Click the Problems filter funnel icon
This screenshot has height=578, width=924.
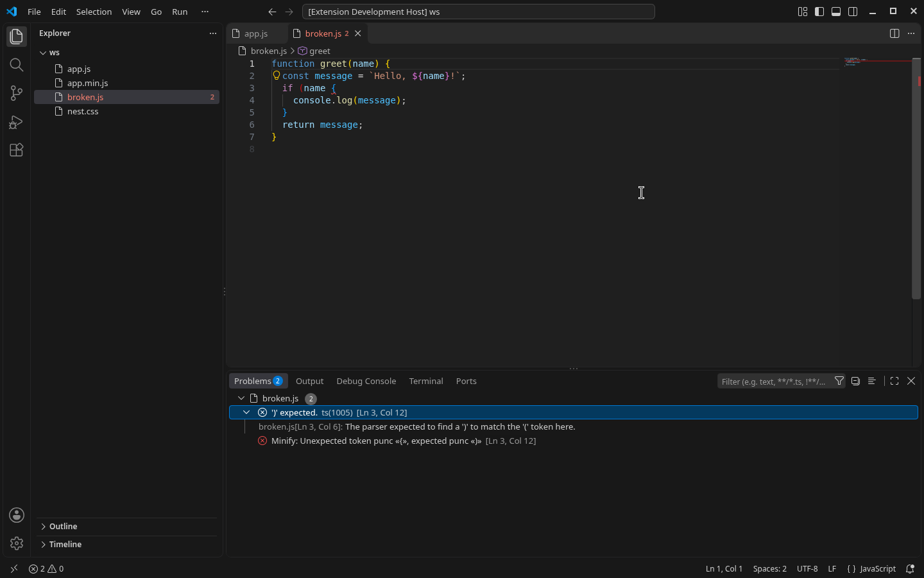coord(839,381)
